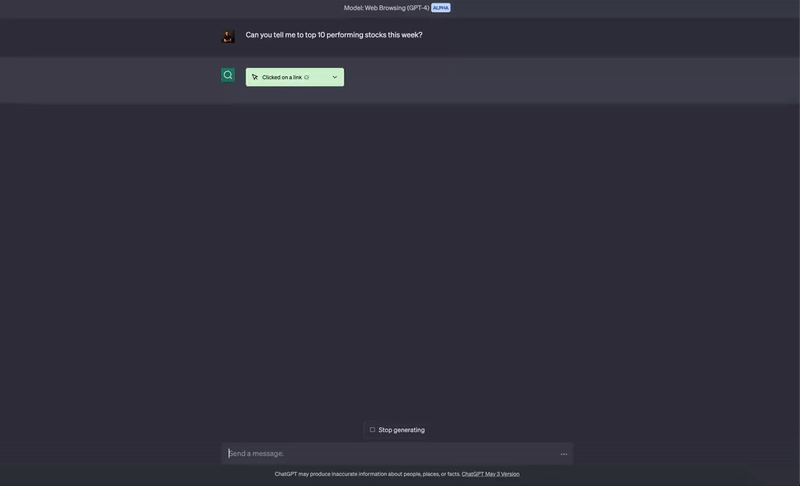Expand the 'Clicked on a link' chevron
This screenshot has width=800, height=486.
pos(335,77)
